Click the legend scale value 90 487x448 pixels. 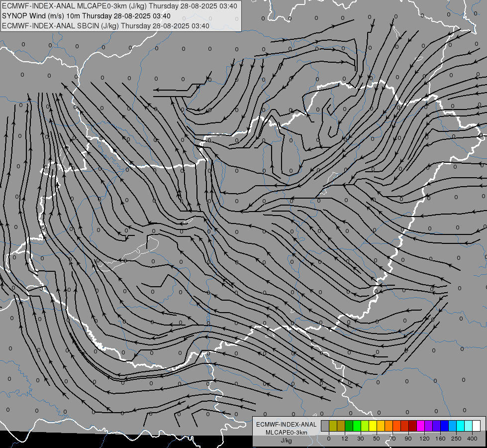tap(408, 439)
